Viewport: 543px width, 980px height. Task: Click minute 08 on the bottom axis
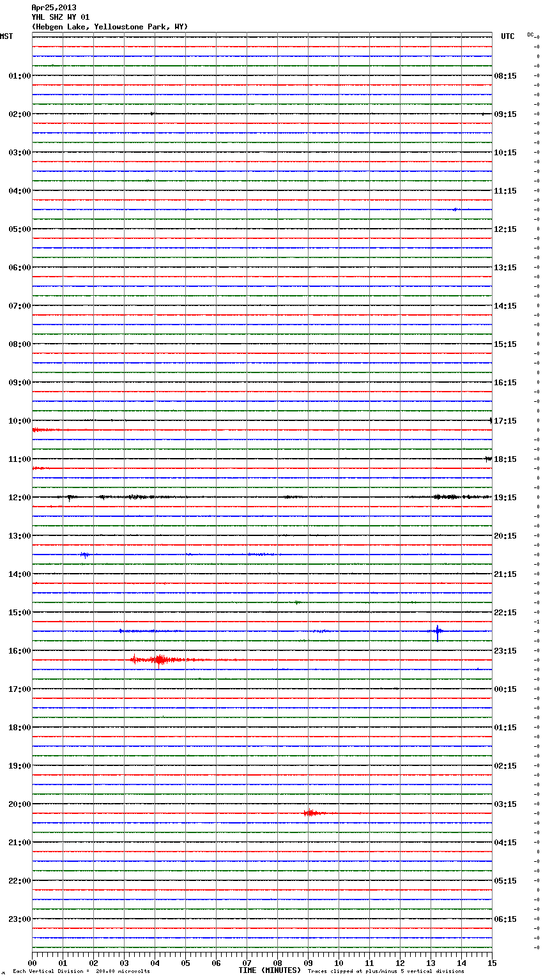tap(277, 963)
